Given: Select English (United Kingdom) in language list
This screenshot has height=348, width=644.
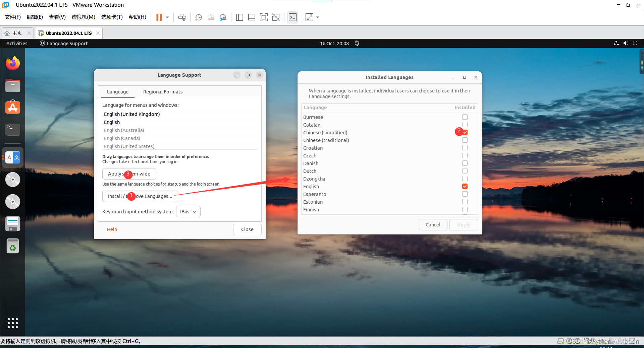Looking at the screenshot, I should click(179, 114).
